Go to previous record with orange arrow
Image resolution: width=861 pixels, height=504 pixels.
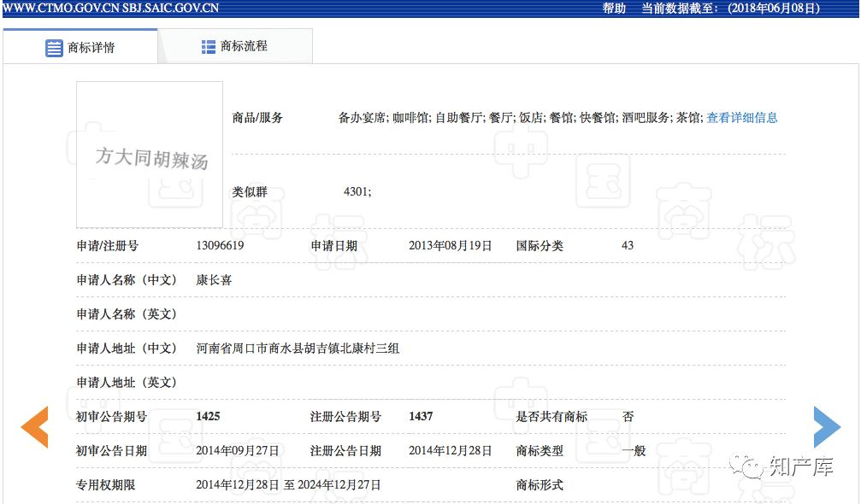[34, 428]
